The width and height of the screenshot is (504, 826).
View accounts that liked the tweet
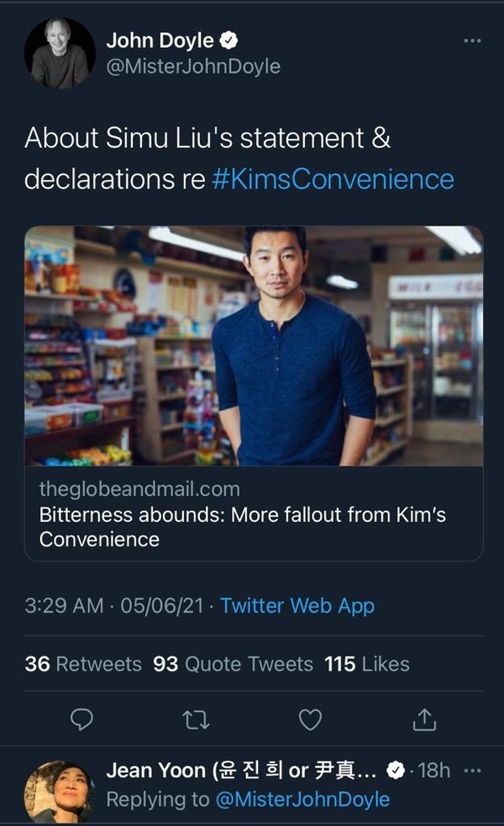[365, 664]
